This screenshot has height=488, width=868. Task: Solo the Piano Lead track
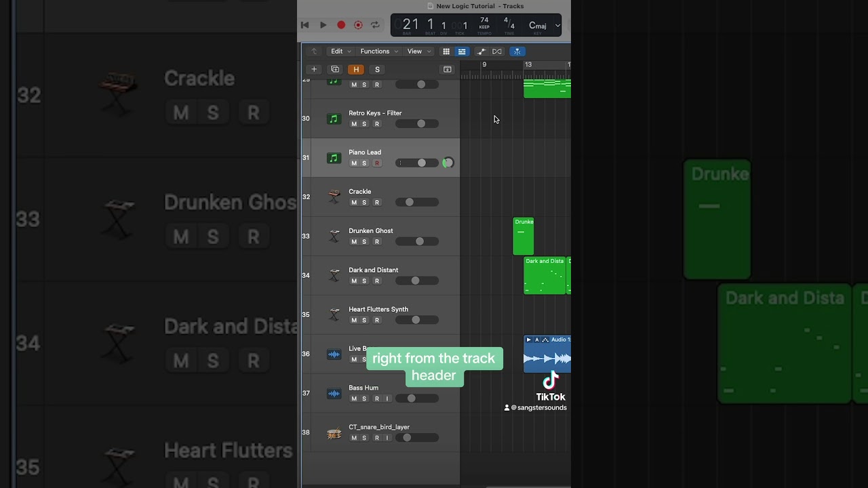pos(364,163)
